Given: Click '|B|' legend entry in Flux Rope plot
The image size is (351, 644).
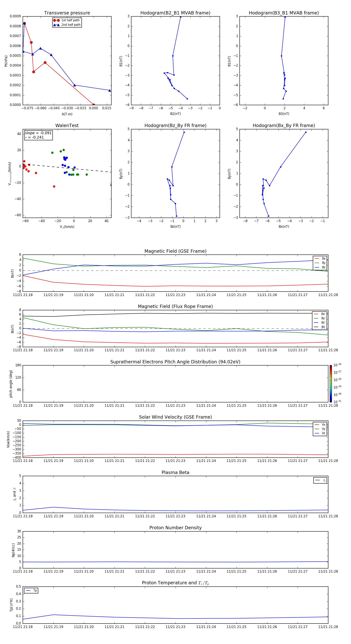Looking at the screenshot, I should [x=320, y=327].
